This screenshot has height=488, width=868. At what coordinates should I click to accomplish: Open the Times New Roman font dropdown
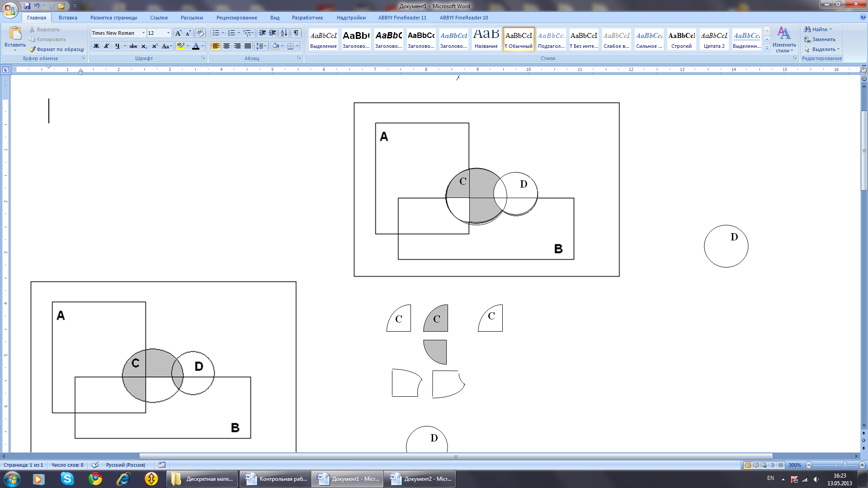click(x=143, y=33)
